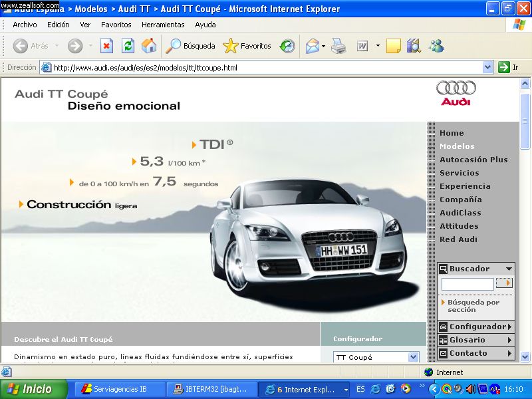Expand Configurador arrow in sidebar
This screenshot has height=399, width=532.
pos(509,327)
